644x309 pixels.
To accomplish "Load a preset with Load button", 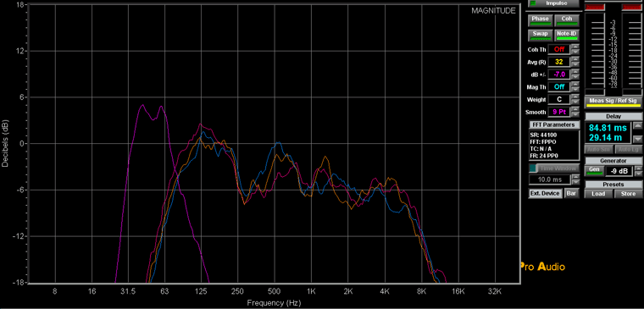I will pos(598,194).
